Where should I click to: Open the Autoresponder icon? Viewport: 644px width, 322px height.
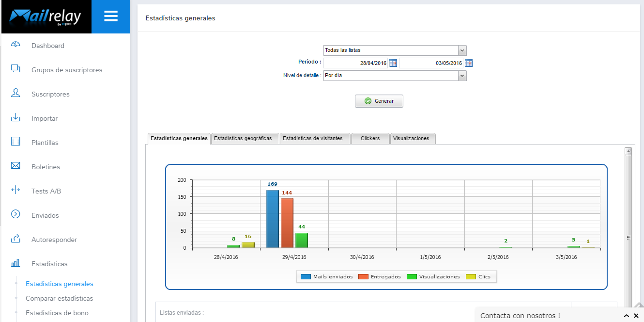tap(16, 239)
